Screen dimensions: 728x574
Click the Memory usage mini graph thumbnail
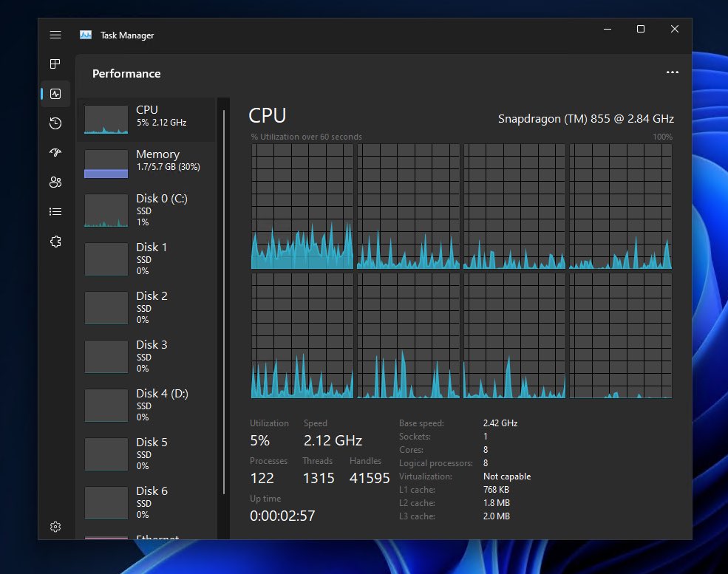[x=106, y=164]
